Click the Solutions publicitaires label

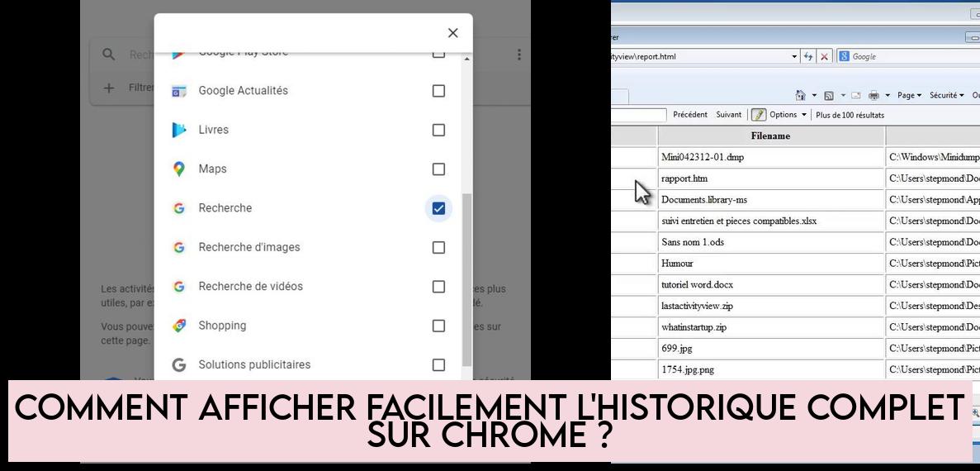tap(254, 364)
